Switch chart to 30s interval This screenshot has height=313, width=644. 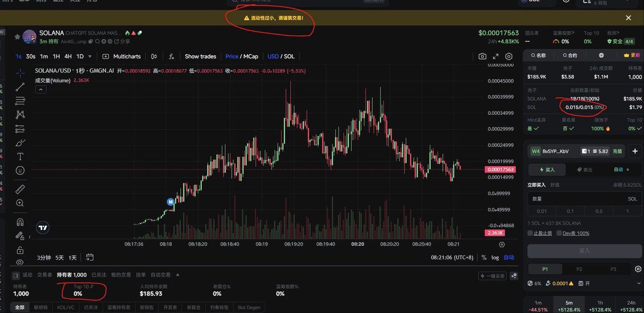[x=31, y=56]
